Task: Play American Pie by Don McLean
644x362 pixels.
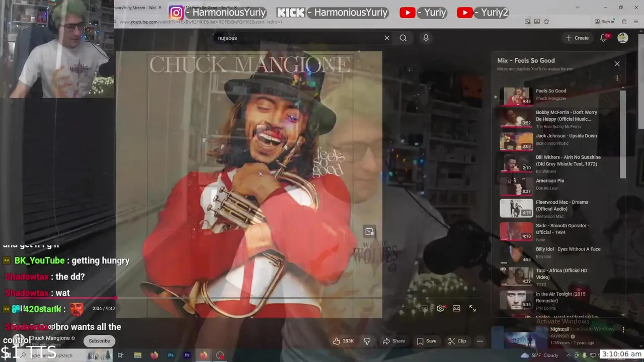Action: click(x=559, y=186)
